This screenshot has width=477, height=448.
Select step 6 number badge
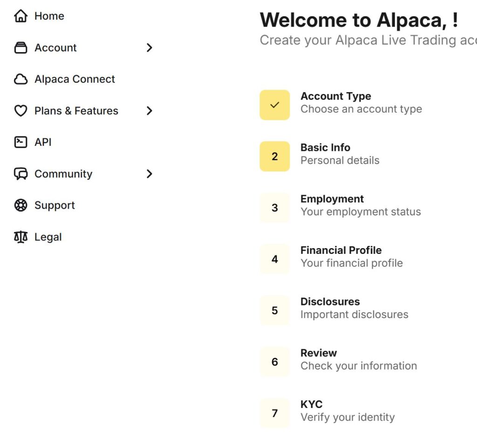pyautogui.click(x=275, y=362)
